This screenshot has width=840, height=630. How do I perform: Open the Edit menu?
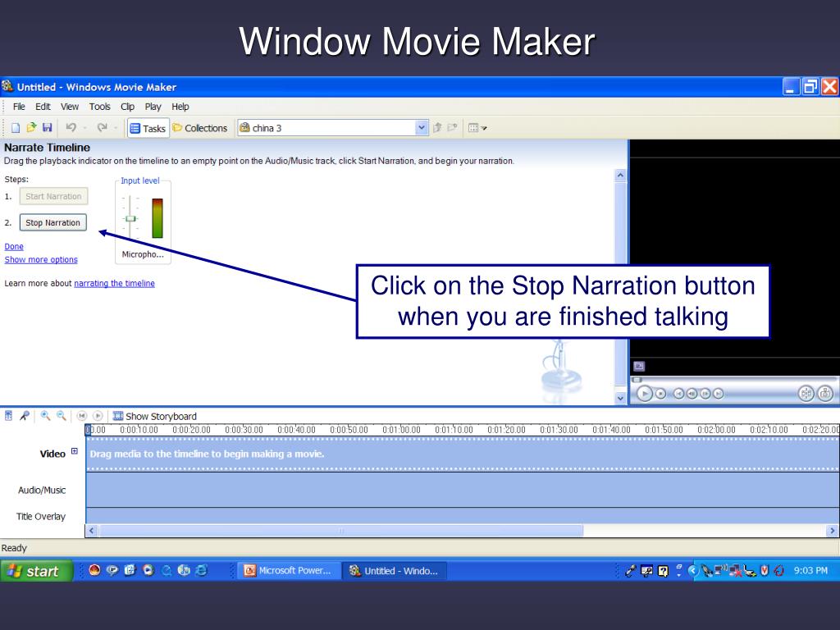click(x=43, y=107)
